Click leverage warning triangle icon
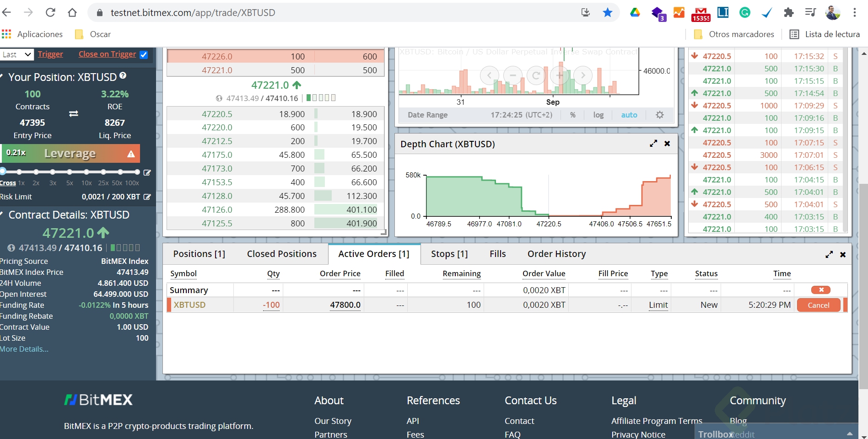This screenshot has height=439, width=868. pyautogui.click(x=131, y=154)
